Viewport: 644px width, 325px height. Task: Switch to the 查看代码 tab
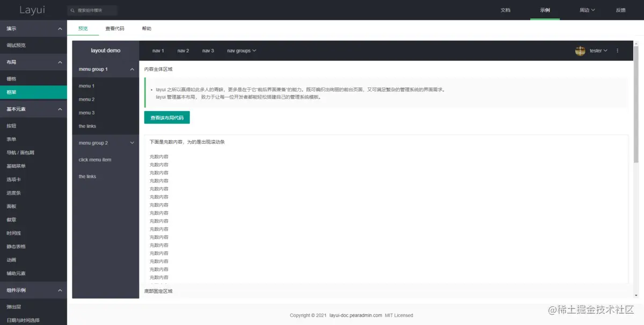tap(114, 28)
